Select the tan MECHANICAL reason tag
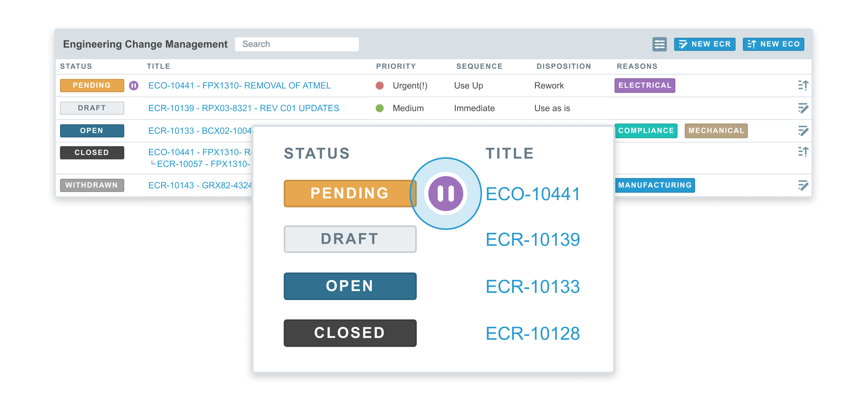Image resolution: width=868 pixels, height=404 pixels. 716,131
